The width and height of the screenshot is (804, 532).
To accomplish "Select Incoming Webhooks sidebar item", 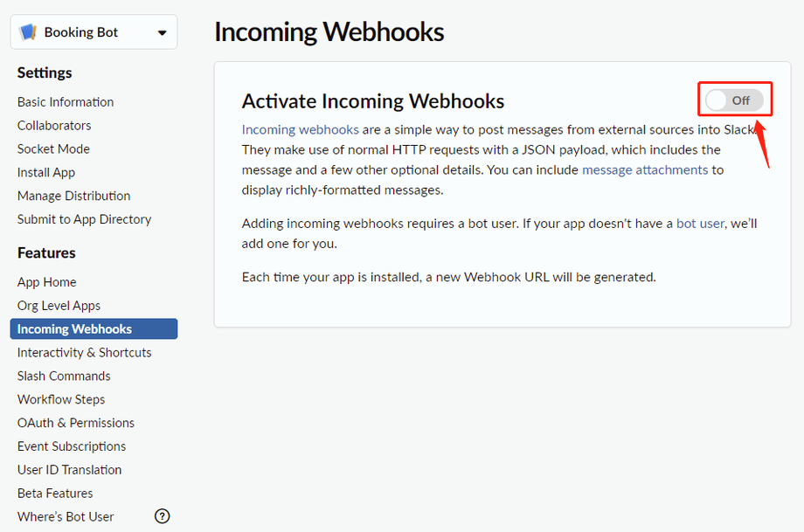I will [74, 329].
